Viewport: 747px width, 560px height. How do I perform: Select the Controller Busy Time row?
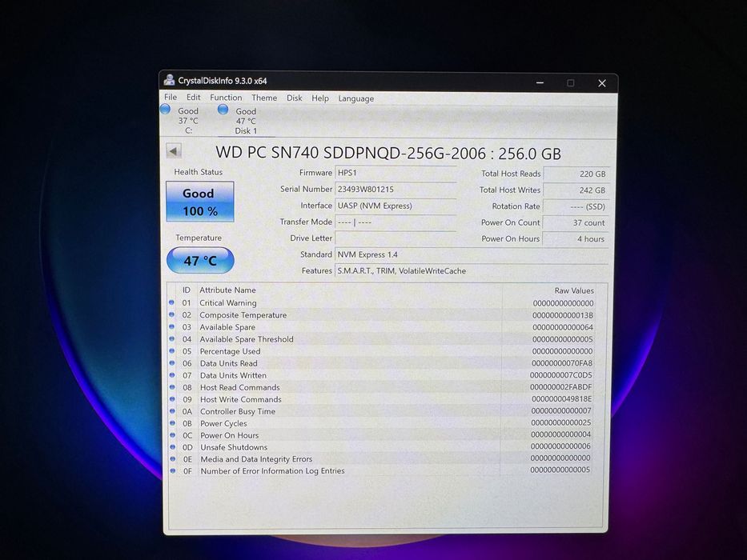pos(382,411)
